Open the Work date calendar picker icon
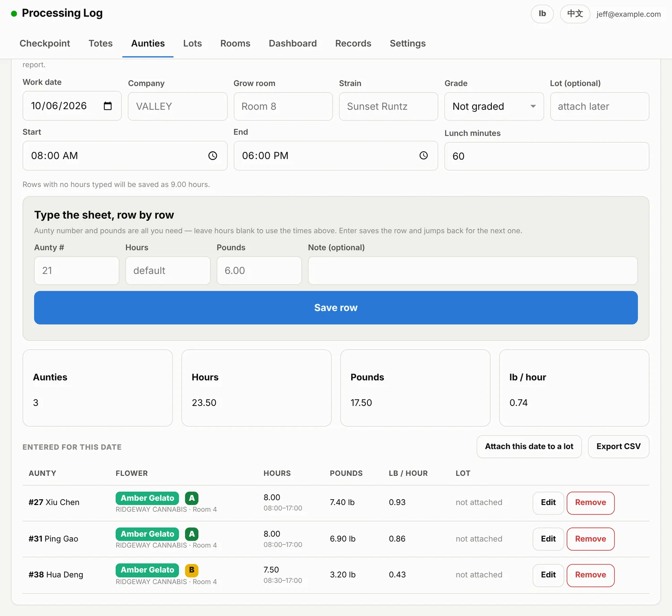This screenshot has width=672, height=616. 108,106
